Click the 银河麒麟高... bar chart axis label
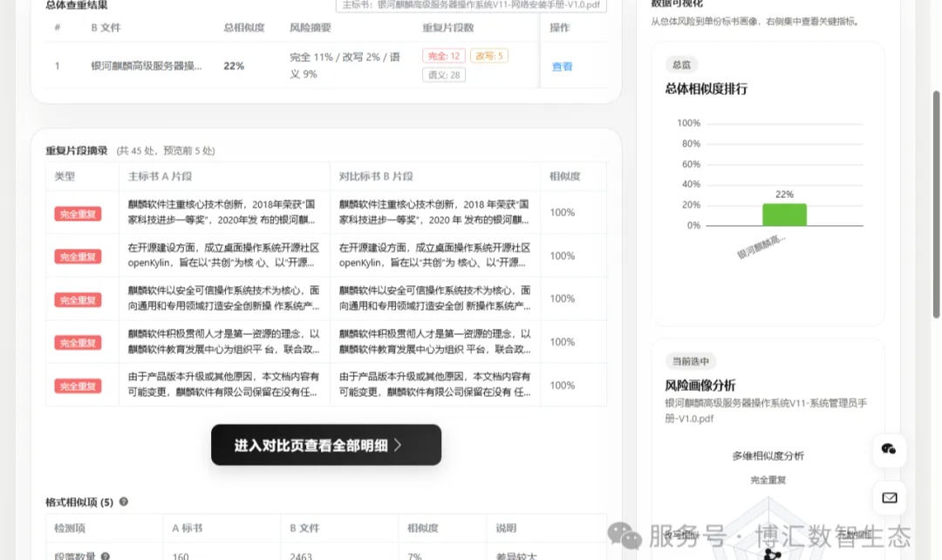The height and width of the screenshot is (560, 942). click(x=761, y=246)
